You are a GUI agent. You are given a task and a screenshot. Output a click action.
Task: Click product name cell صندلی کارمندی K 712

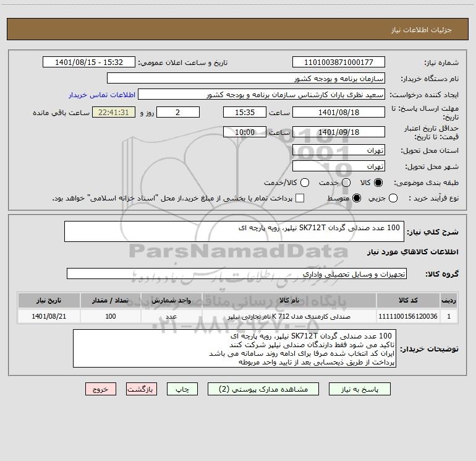click(x=289, y=316)
